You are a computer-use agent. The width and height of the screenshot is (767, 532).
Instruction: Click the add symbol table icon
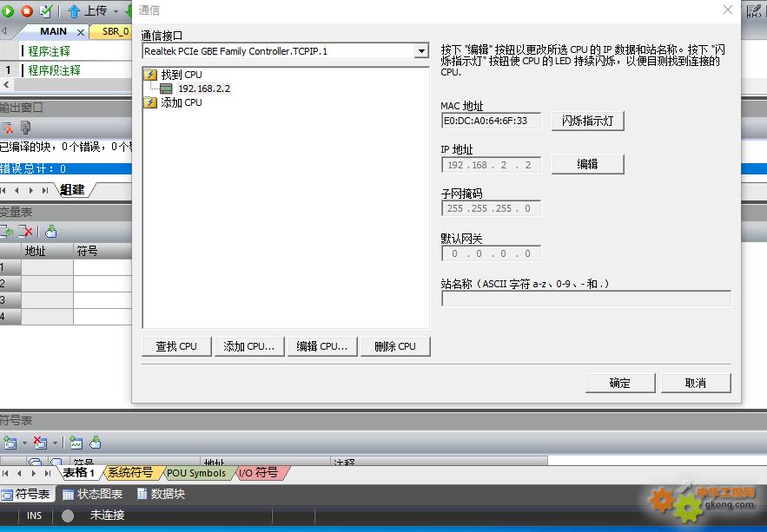click(10, 443)
